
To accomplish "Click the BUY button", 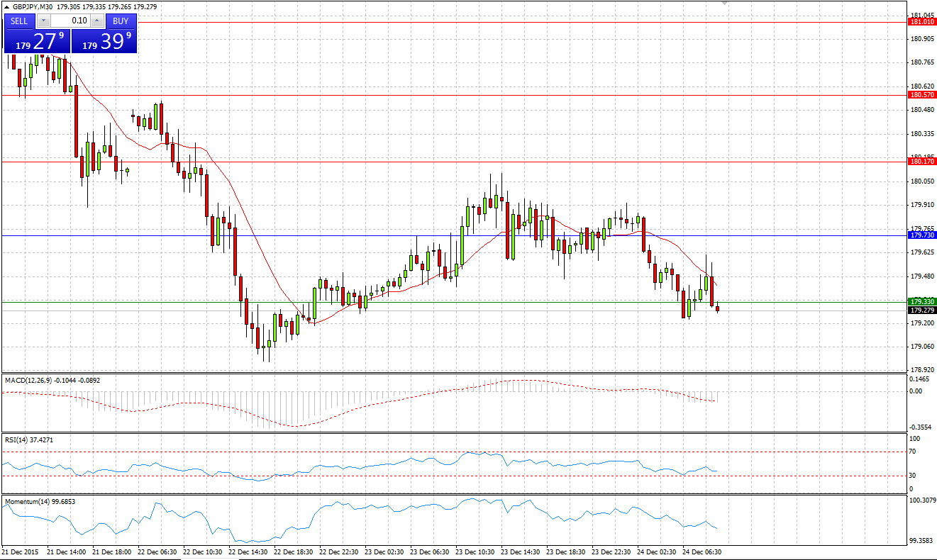I will pyautogui.click(x=121, y=21).
